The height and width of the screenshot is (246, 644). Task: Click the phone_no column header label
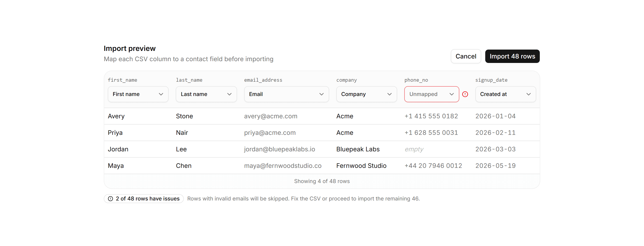pos(416,80)
